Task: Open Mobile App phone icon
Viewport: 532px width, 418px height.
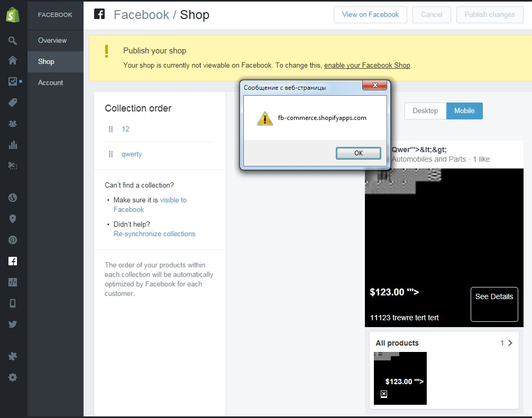Action: pyautogui.click(x=13, y=303)
